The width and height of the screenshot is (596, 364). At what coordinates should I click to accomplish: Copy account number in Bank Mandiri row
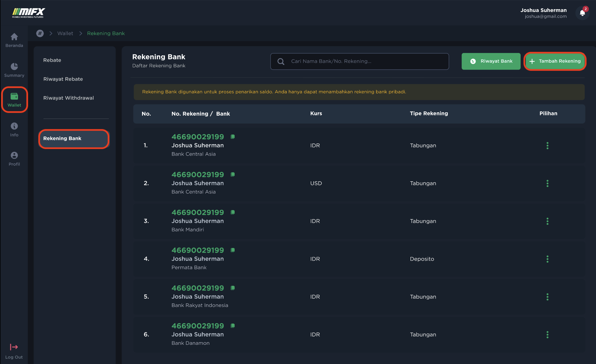233,212
